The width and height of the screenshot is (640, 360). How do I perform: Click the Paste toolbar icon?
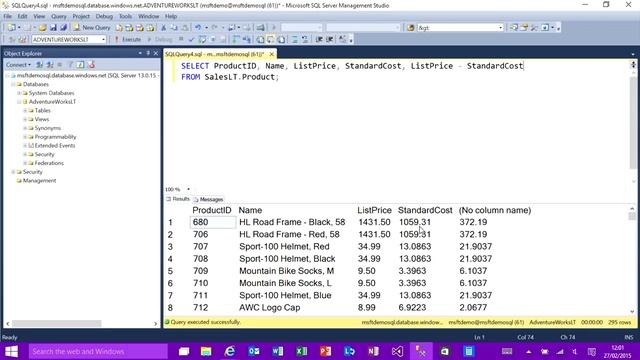[x=184, y=28]
